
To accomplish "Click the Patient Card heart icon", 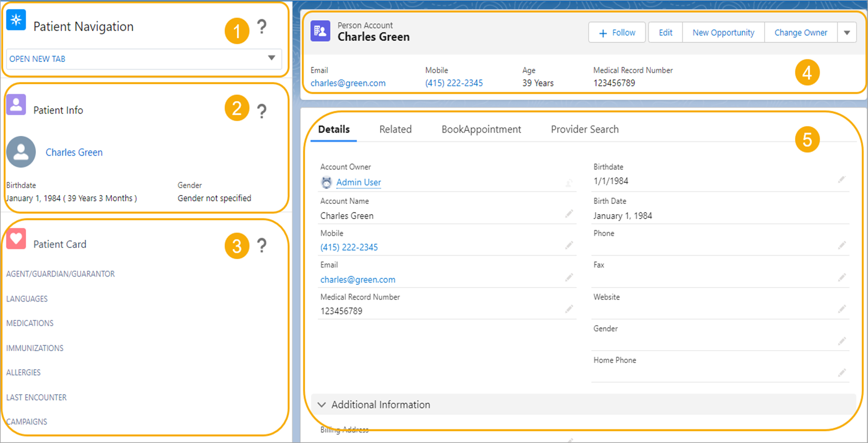I will pyautogui.click(x=16, y=239).
